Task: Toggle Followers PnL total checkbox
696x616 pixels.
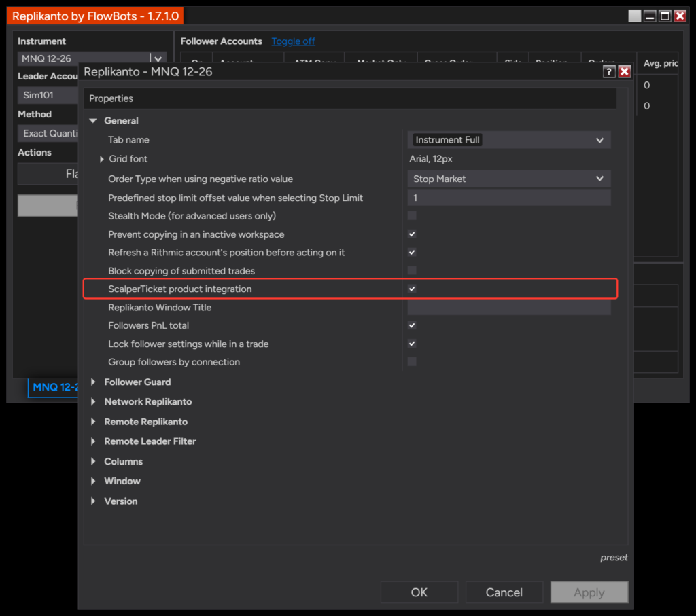Action: pos(412,325)
